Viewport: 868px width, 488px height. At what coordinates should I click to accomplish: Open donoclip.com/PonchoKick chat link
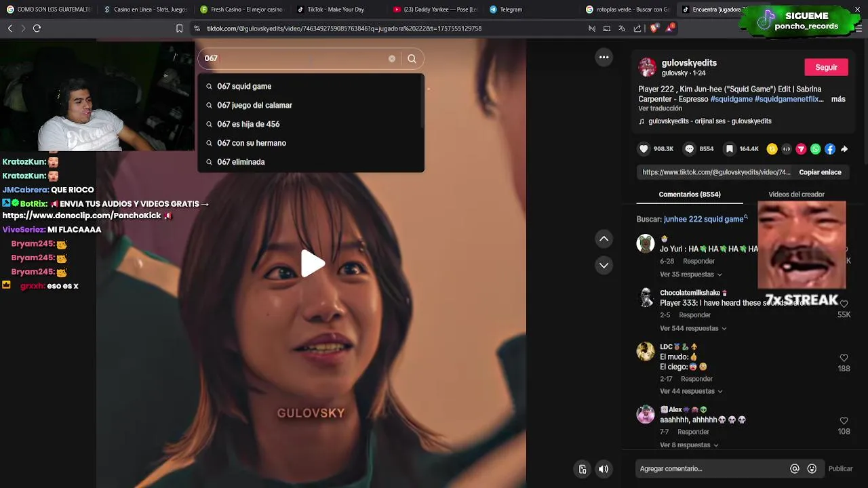coord(81,216)
